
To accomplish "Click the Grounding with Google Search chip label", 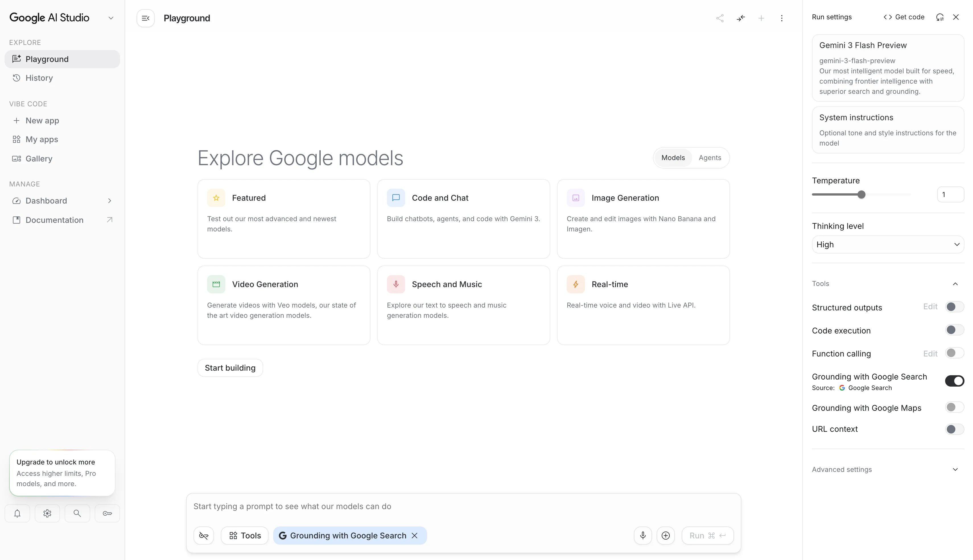I will pos(348,535).
